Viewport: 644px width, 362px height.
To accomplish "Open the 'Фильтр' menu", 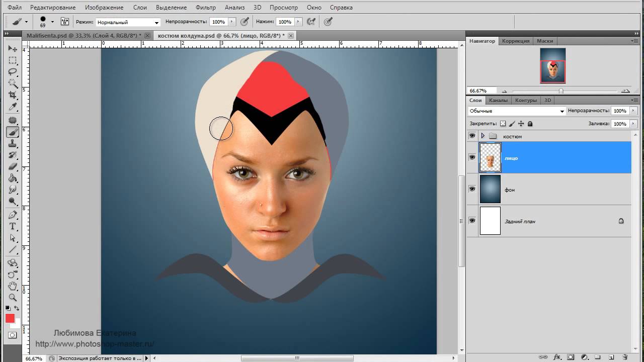I will pyautogui.click(x=205, y=8).
